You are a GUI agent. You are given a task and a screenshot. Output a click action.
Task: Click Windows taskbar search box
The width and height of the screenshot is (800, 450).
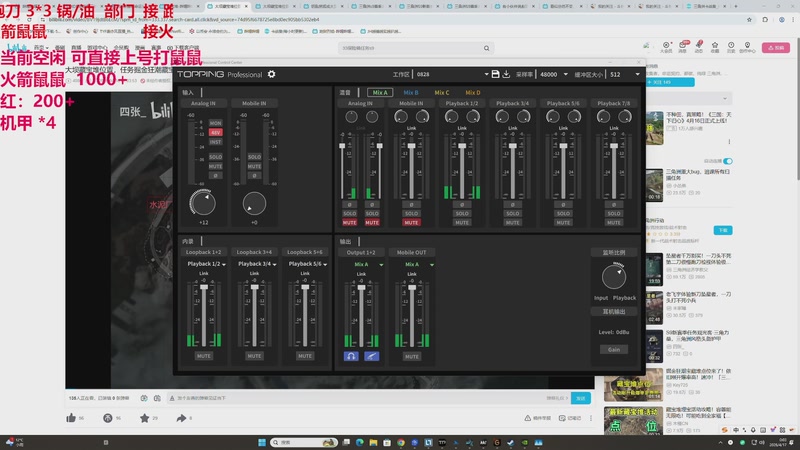pos(304,442)
